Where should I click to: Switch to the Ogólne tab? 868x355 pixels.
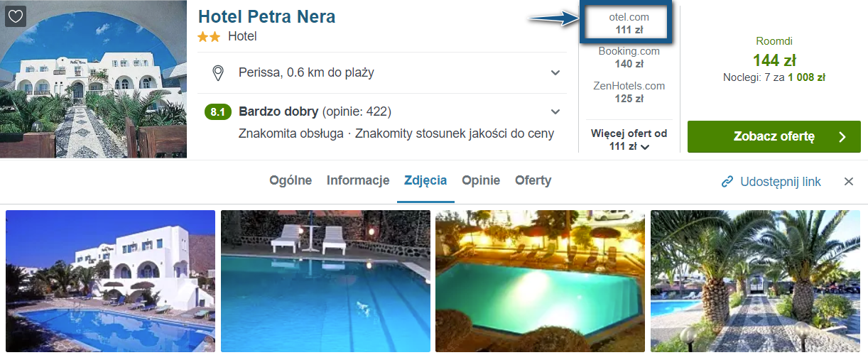(291, 180)
